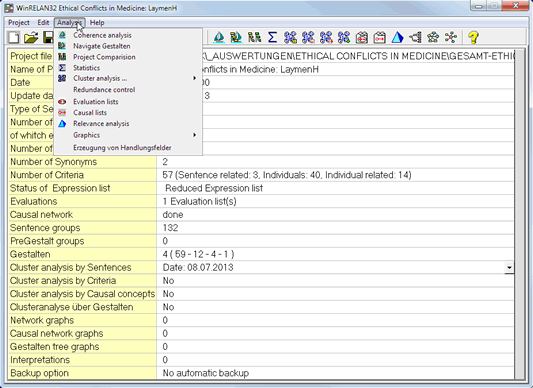Screen dimensions: 533x388
Task: Click the cluster analysis icon with green badge
Action: [x=344, y=37]
